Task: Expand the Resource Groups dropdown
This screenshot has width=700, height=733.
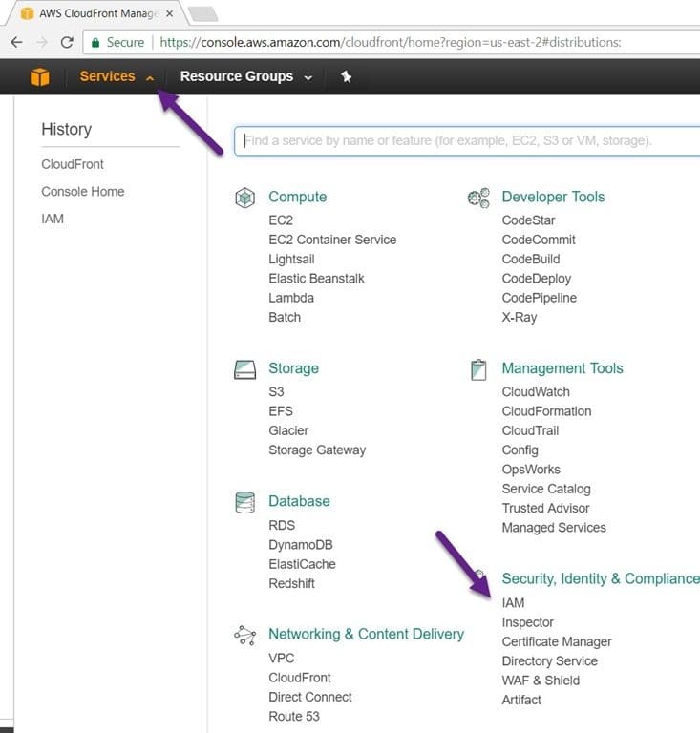Action: [x=246, y=76]
